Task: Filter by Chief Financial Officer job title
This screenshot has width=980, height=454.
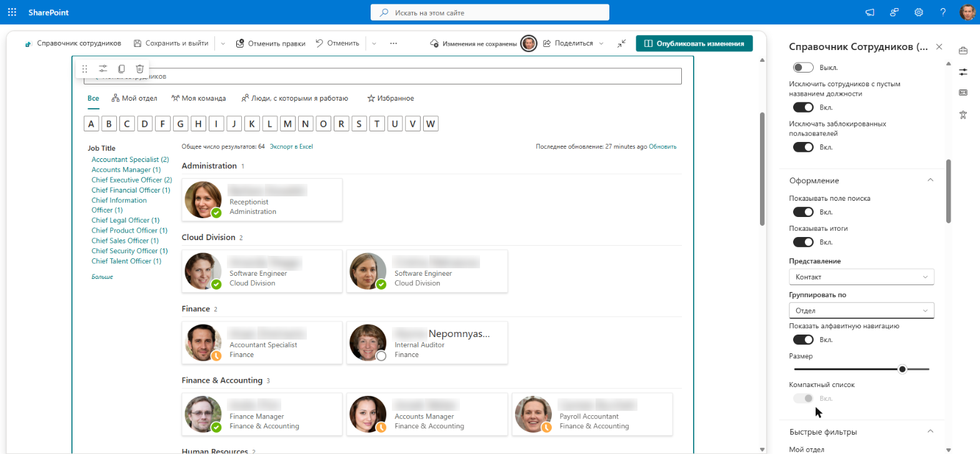Action: 131,190
